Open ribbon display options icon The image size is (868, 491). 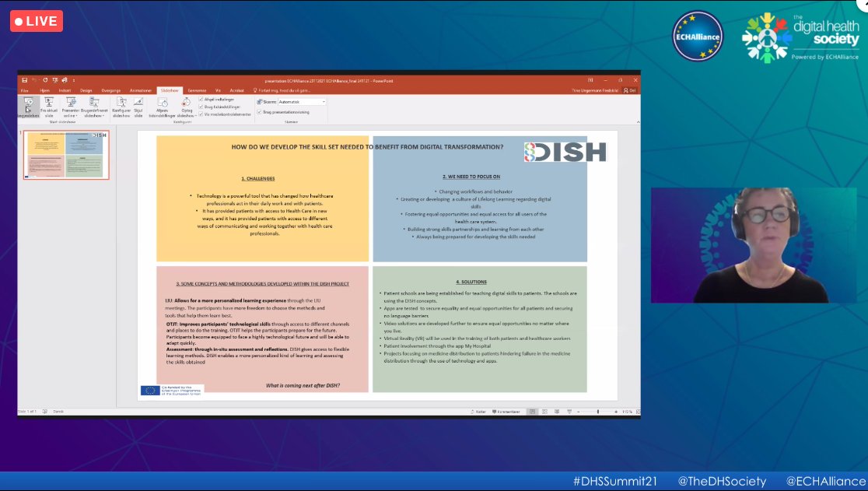click(590, 80)
